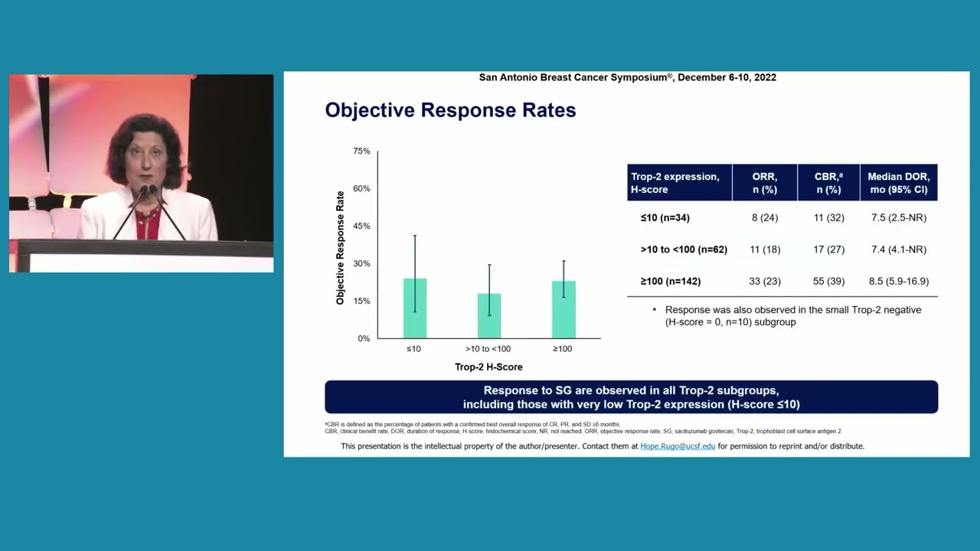Click the Hope.Rugo@ucsf.edu email link

[x=678, y=446]
